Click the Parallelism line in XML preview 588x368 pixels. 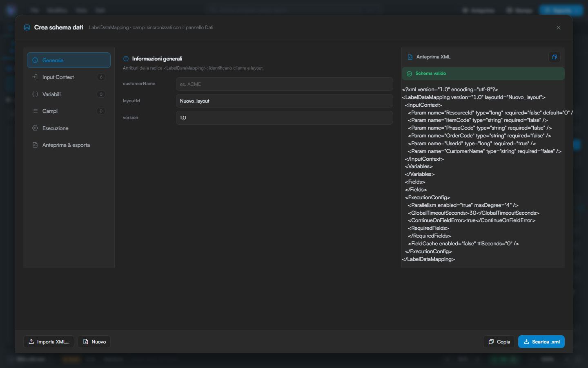click(463, 205)
